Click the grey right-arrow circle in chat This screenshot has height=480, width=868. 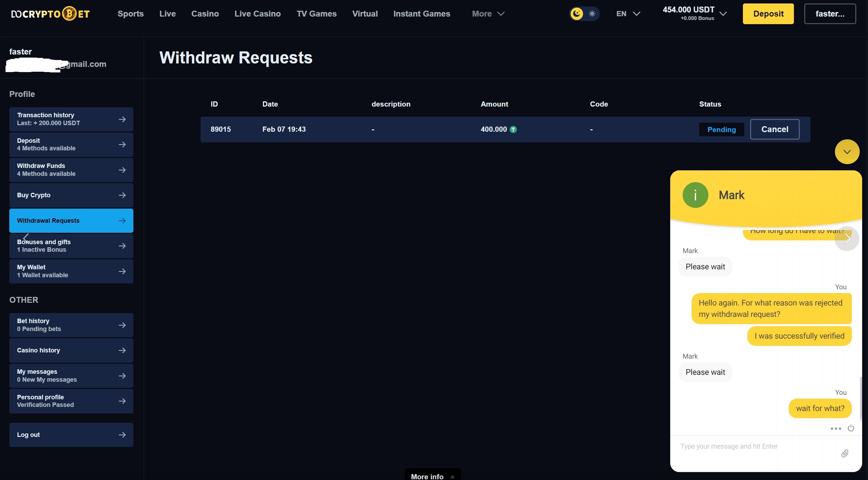(847, 238)
